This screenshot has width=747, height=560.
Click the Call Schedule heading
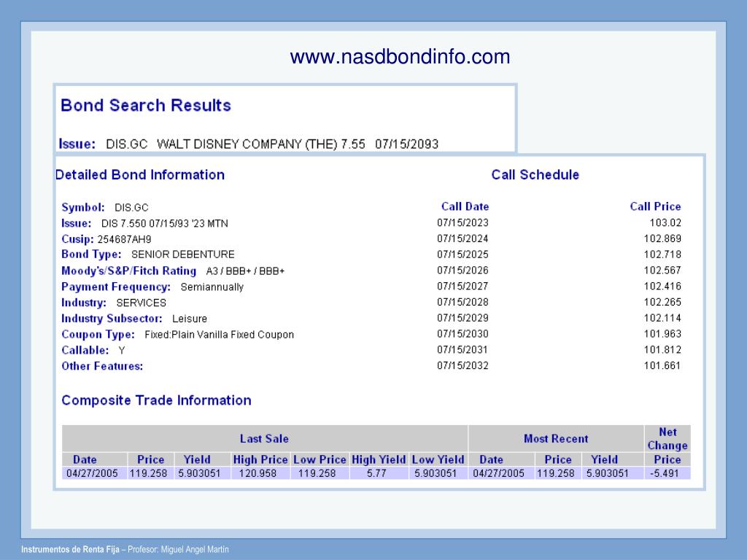coord(535,175)
